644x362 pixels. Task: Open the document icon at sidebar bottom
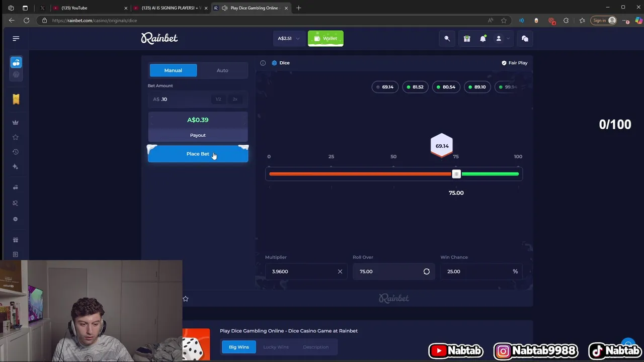[16, 254]
